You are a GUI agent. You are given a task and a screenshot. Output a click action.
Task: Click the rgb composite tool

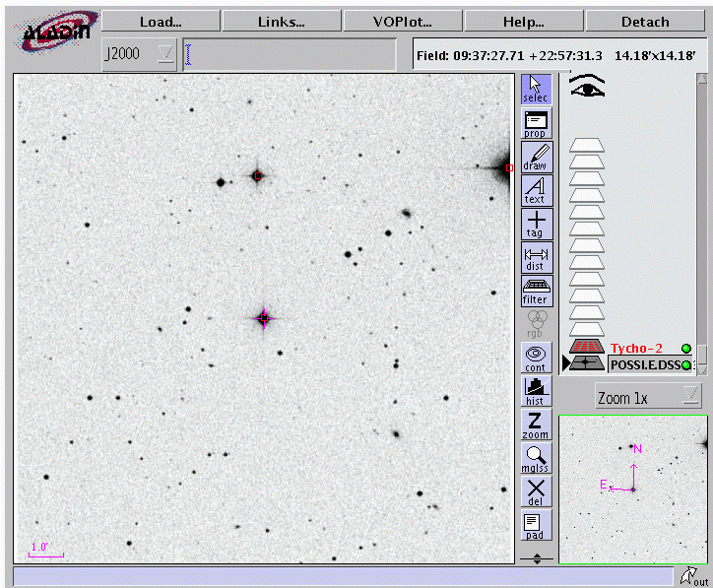coord(537,324)
